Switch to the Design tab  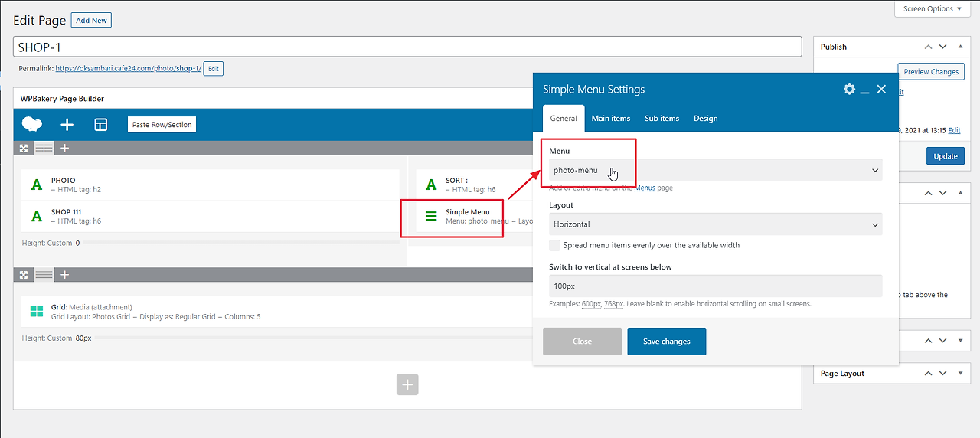[x=705, y=119]
